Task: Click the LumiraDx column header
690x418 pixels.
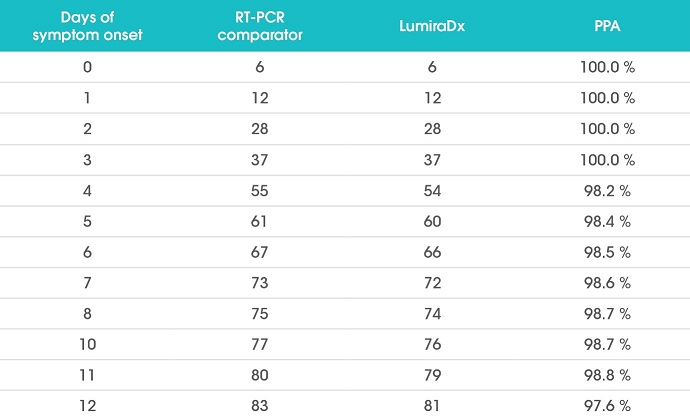Action: click(x=432, y=26)
